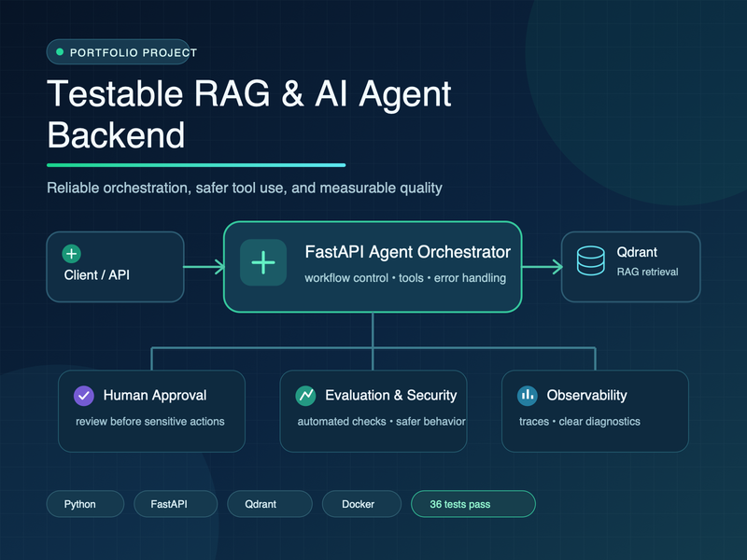
Task: Select the Docker tag pill
Action: pos(361,504)
